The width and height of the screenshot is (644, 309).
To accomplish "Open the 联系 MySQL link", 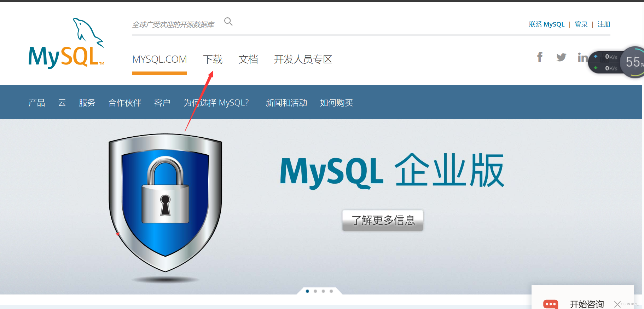I will pyautogui.click(x=547, y=24).
